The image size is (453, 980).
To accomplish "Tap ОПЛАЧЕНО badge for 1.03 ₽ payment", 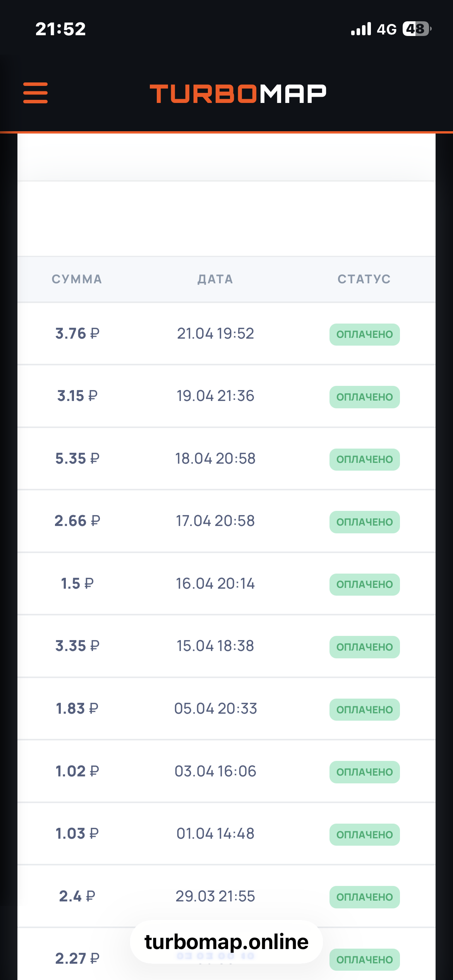I will coord(364,835).
